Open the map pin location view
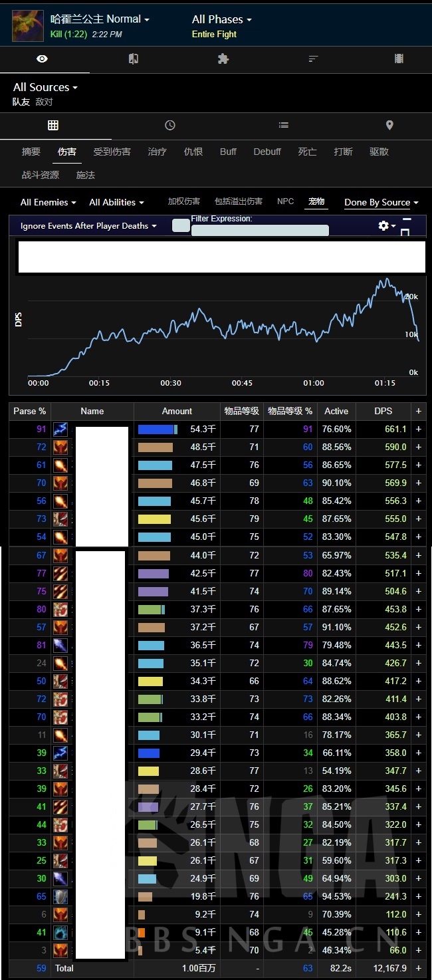 point(389,126)
